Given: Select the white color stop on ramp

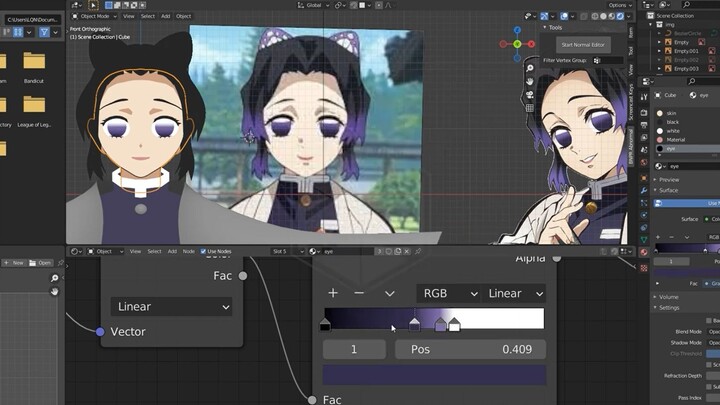Looking at the screenshot, I should click(x=454, y=324).
